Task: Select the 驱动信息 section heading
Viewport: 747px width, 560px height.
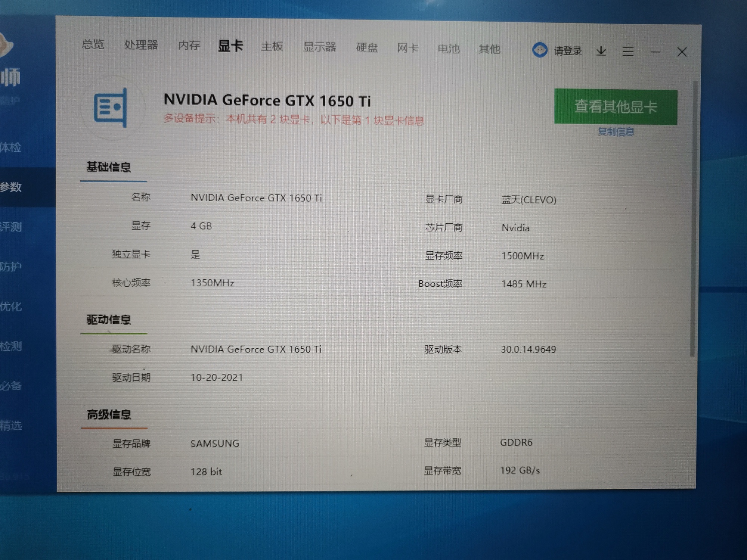Action: (x=109, y=320)
